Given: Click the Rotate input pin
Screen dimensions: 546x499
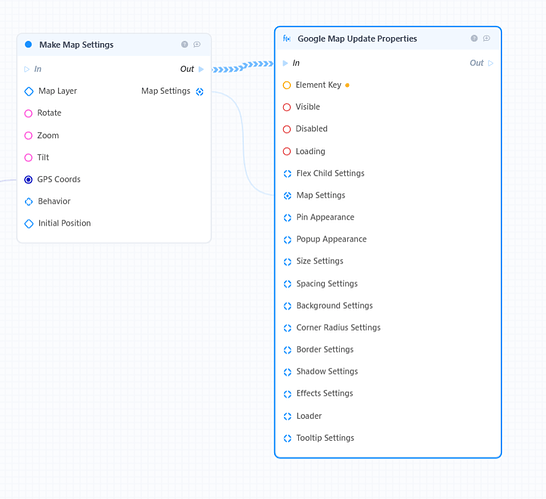Looking at the screenshot, I should tap(28, 113).
